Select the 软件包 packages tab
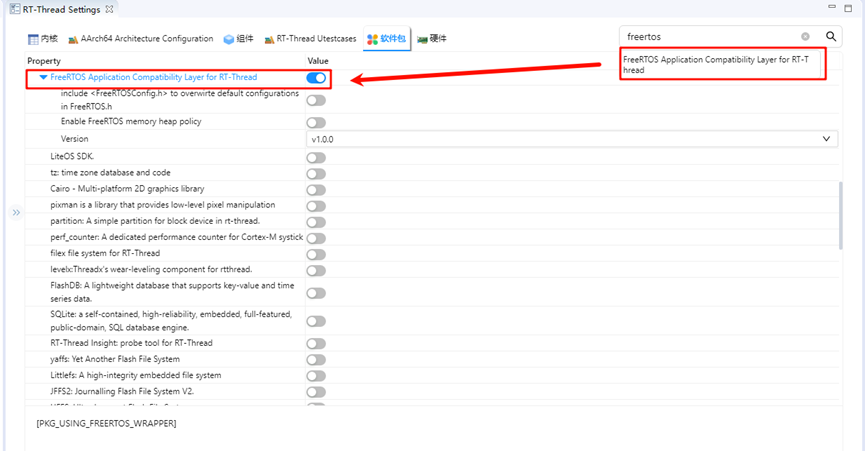The image size is (865, 451). [x=387, y=39]
